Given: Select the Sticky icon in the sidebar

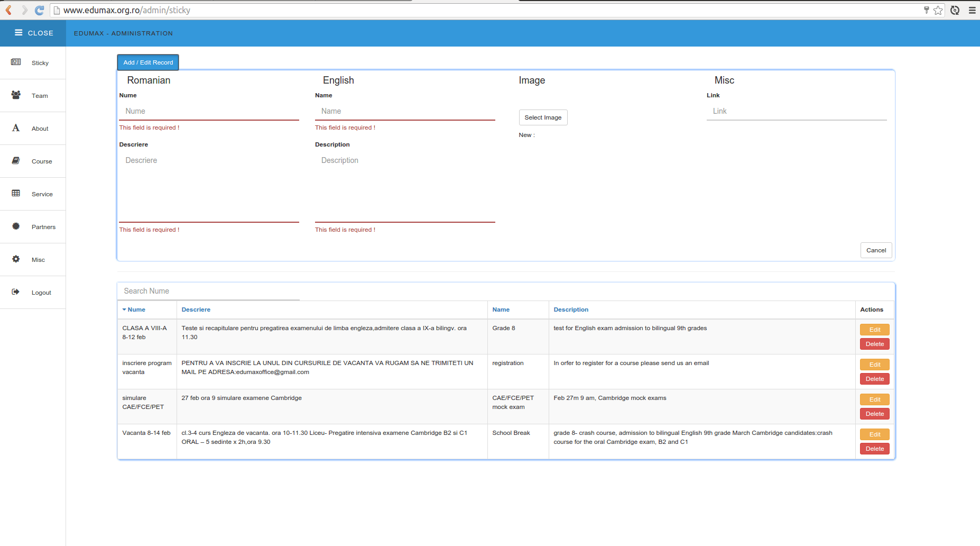Looking at the screenshot, I should 15,62.
